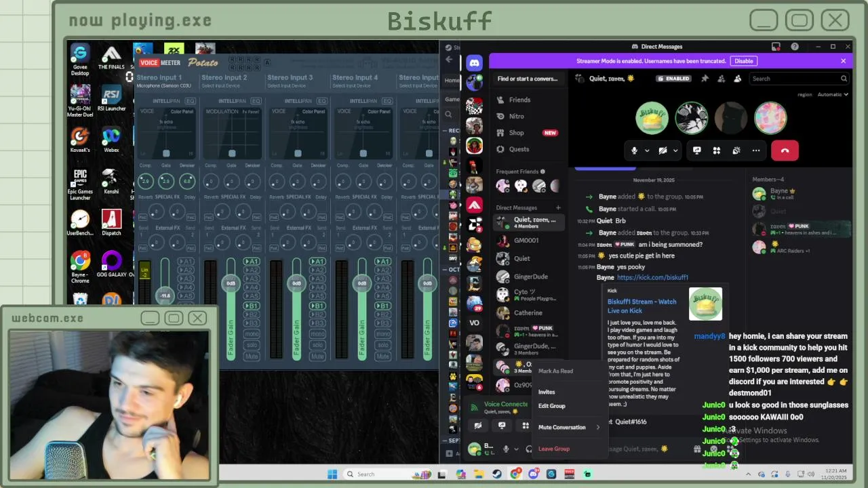
Task: Adjust Stereo Input 1 fader gain knob
Action: coord(165,296)
